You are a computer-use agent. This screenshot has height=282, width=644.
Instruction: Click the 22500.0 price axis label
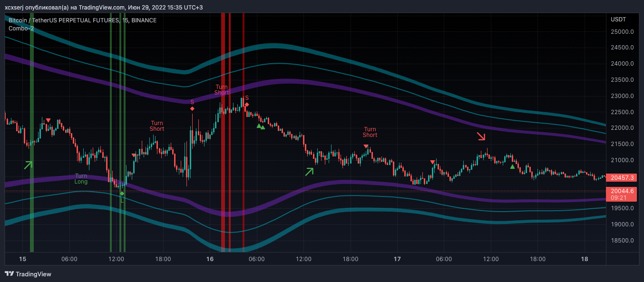pos(622,112)
